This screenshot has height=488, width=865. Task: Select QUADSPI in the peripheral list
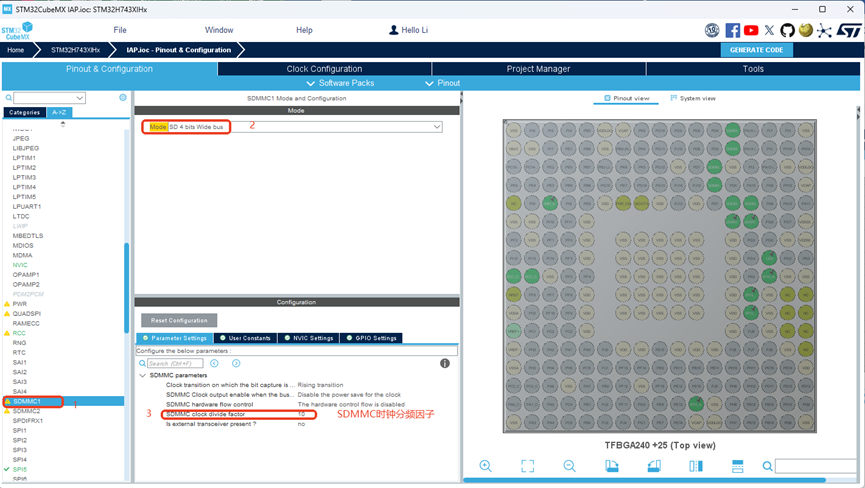pyautogui.click(x=26, y=314)
